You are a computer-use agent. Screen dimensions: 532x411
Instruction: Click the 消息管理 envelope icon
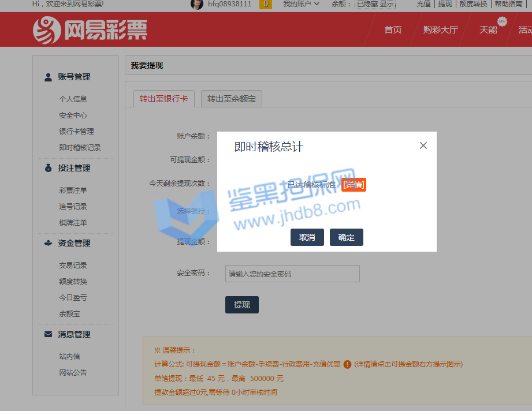[49, 335]
